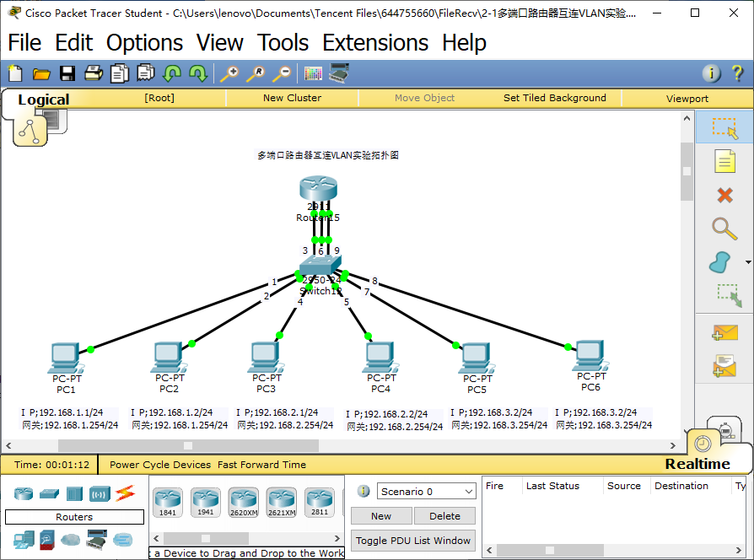Open the drawing palette icon
This screenshot has height=560, width=754.
tap(313, 73)
